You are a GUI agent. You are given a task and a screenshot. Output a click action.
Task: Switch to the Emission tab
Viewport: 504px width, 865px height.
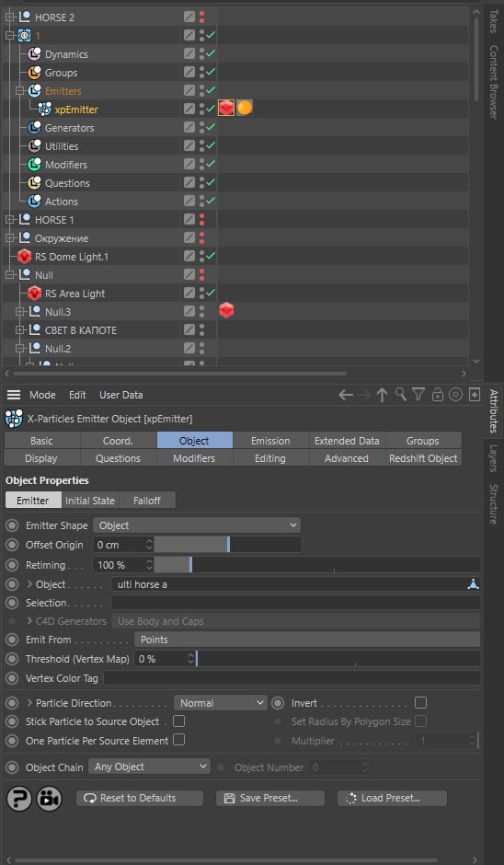pos(270,440)
